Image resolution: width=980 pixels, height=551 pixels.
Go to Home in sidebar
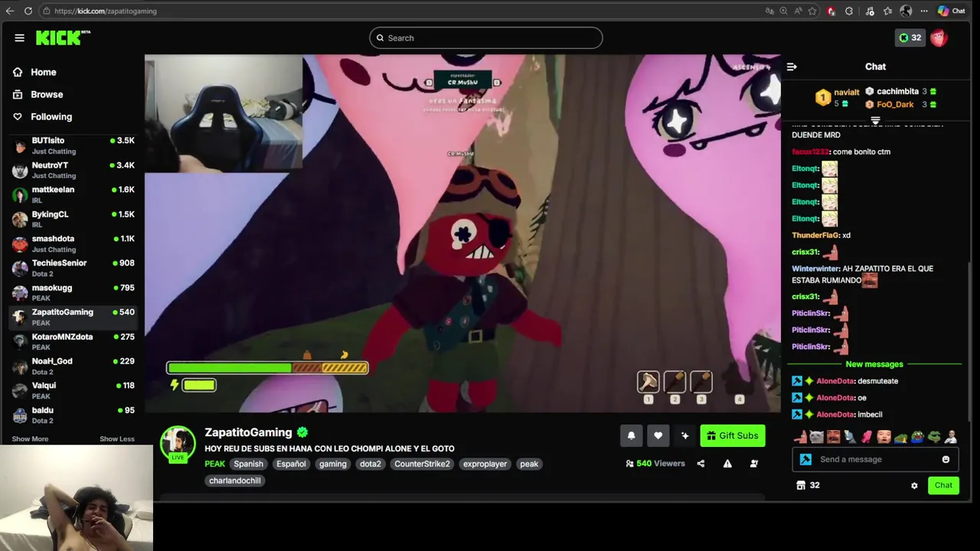tap(44, 72)
